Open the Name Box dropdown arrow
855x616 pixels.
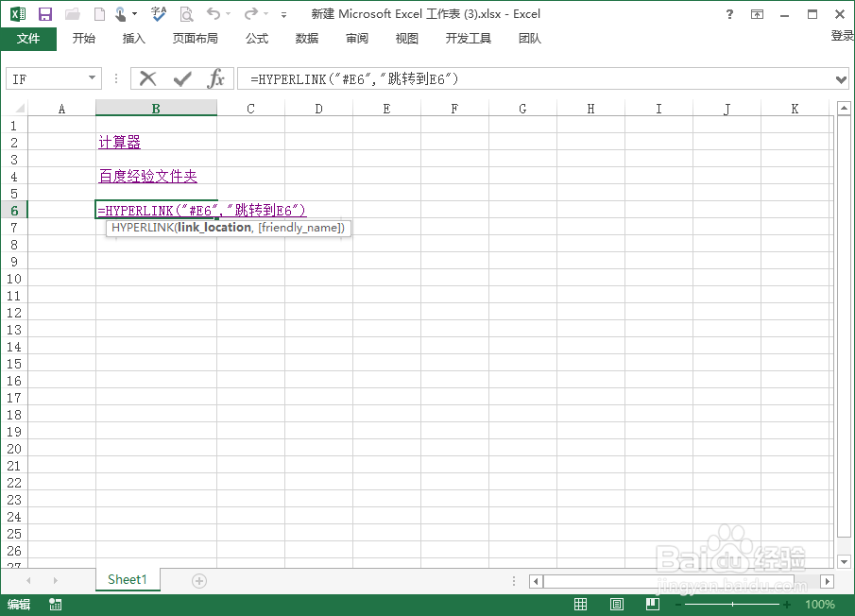tap(93, 78)
